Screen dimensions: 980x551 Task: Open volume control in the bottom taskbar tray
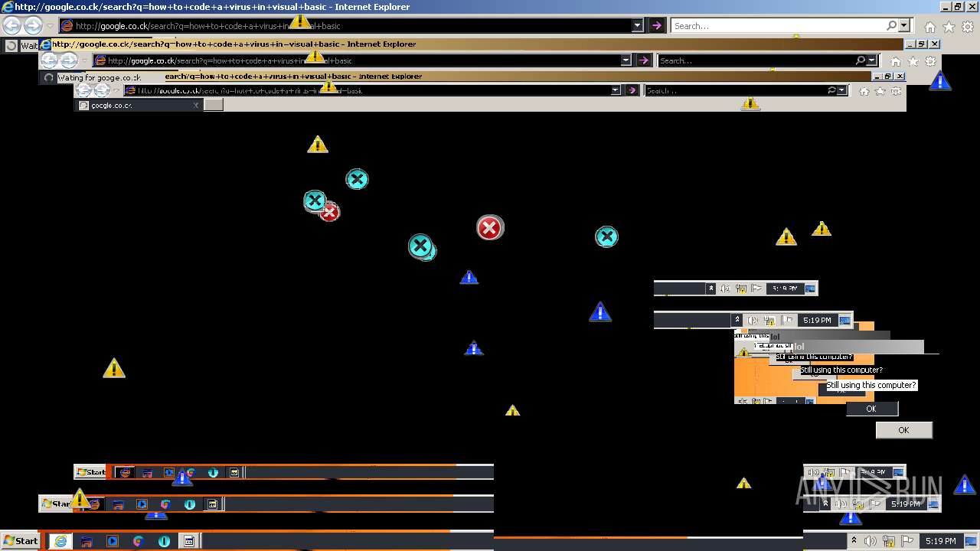coord(870,541)
